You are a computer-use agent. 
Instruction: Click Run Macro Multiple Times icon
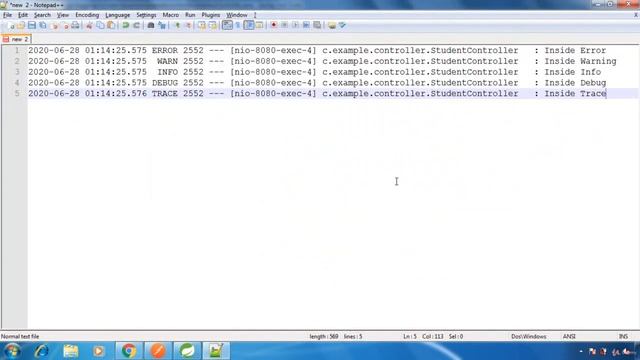tap(306, 25)
